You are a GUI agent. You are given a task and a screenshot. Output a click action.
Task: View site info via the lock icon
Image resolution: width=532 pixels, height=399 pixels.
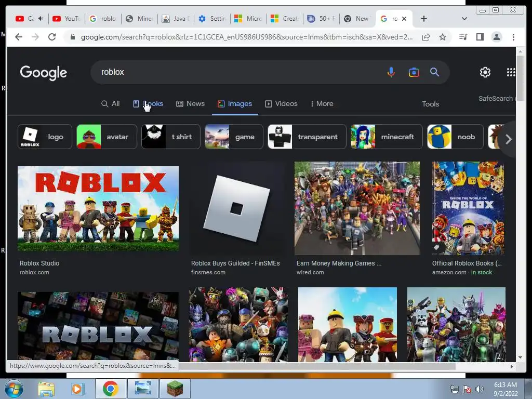click(x=72, y=37)
